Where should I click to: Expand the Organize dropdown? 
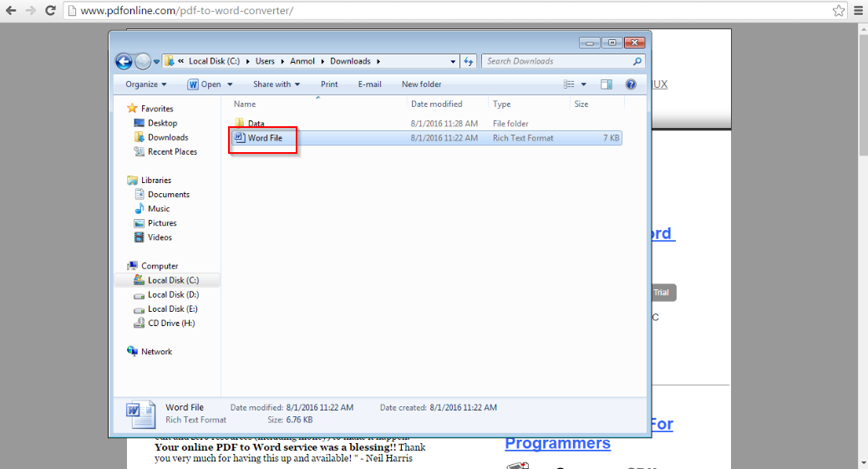click(146, 84)
